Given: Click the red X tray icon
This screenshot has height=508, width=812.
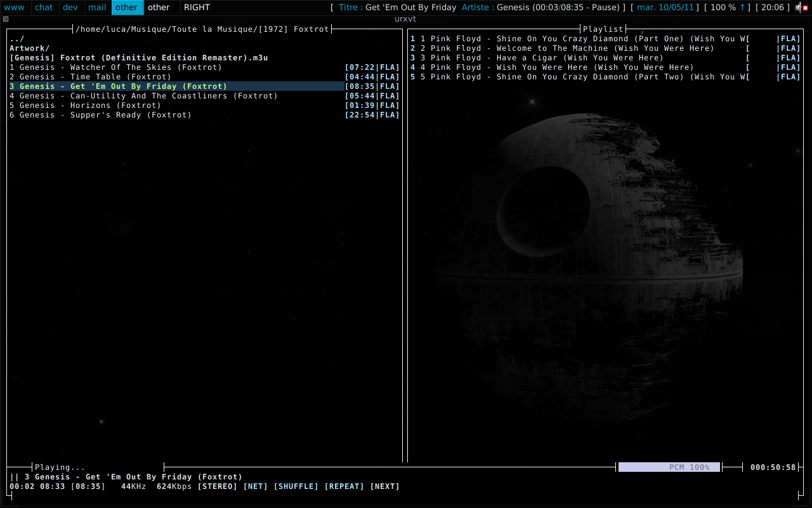Looking at the screenshot, I should tap(805, 8).
